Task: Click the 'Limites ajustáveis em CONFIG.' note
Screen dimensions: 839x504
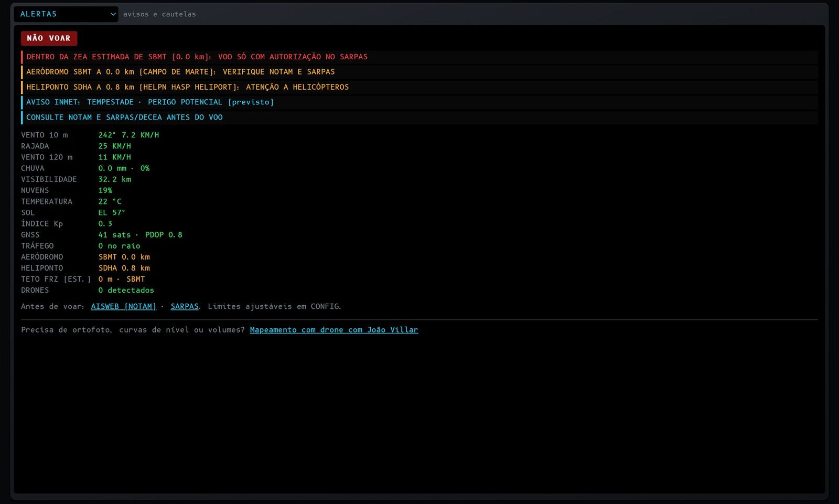Action: coord(274,306)
